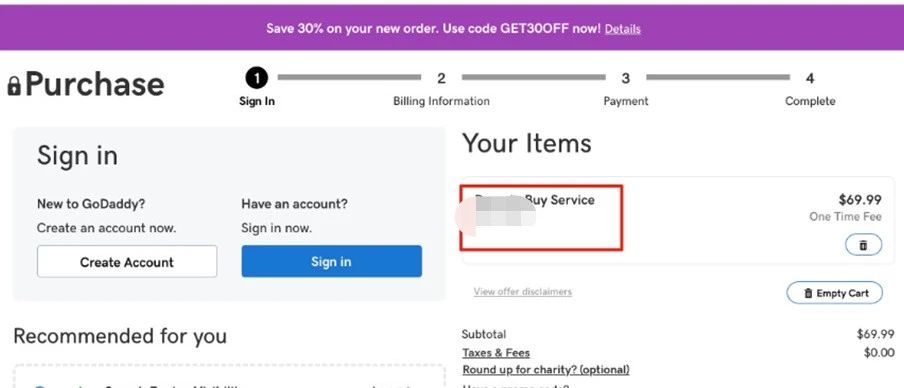Open the Billing Information step label
The image size is (904, 388).
pyautogui.click(x=441, y=101)
